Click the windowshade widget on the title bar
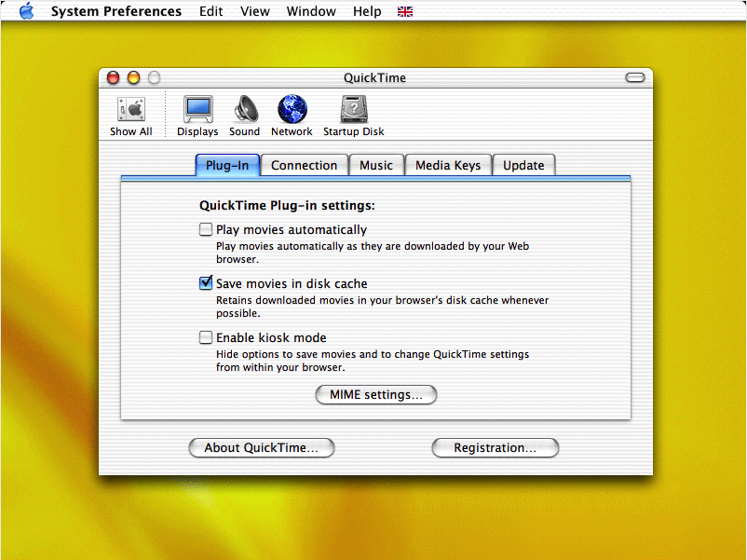 [x=634, y=77]
